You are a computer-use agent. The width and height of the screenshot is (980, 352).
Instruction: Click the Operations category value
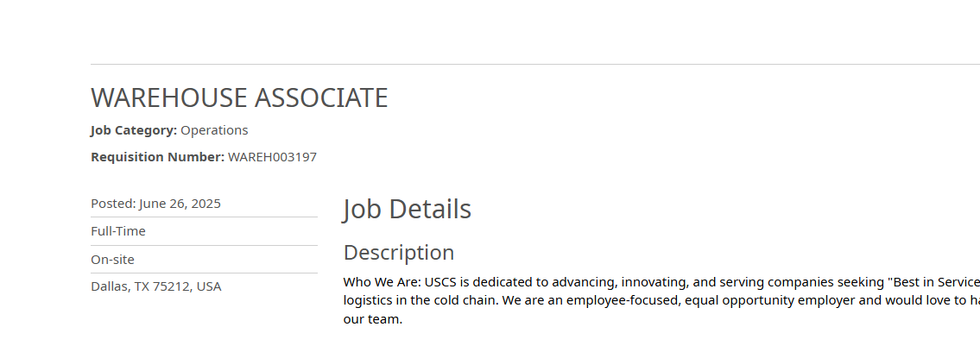tap(214, 130)
